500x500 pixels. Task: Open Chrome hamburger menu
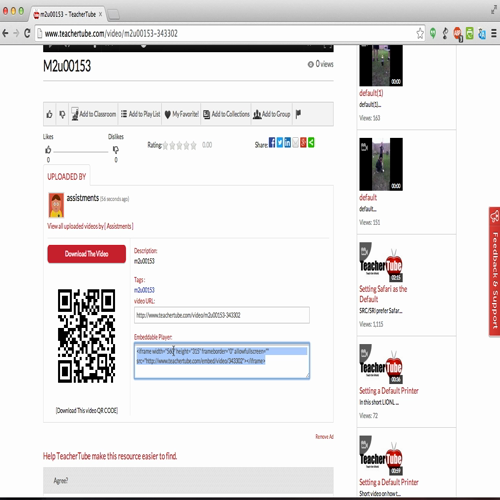[x=494, y=33]
